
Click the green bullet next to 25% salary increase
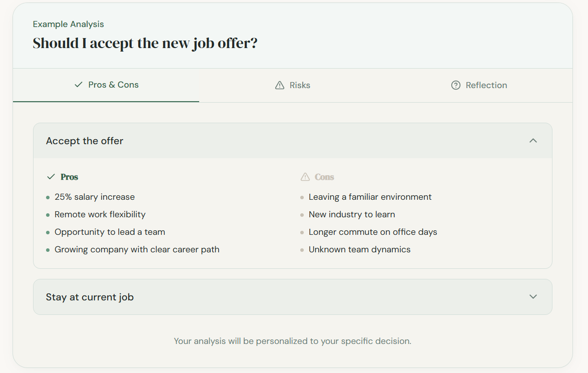coord(48,197)
